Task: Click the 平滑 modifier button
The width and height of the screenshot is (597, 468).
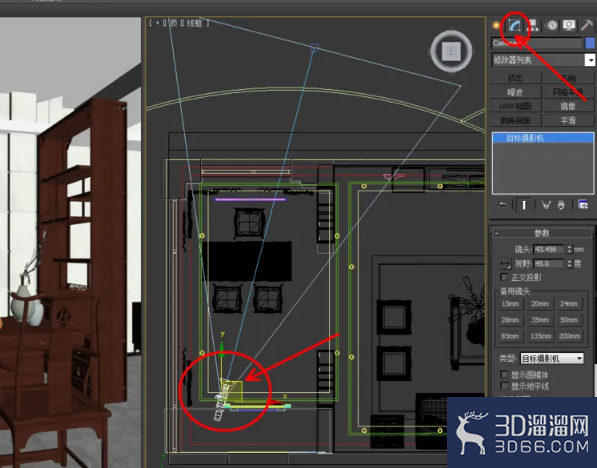Action: (568, 120)
